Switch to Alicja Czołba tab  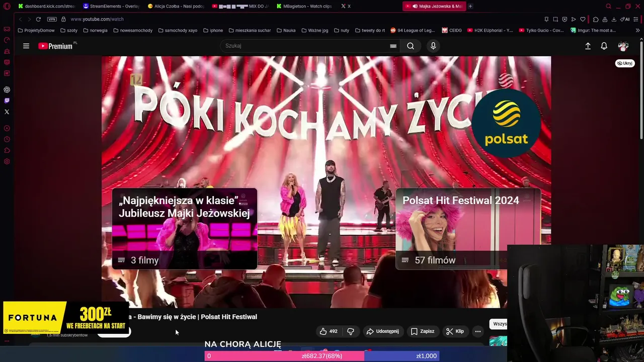pyautogui.click(x=176, y=6)
